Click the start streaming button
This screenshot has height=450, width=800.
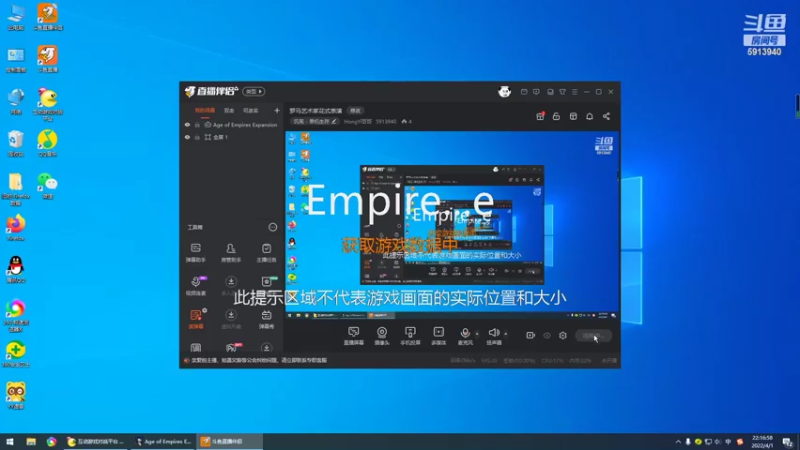coord(593,336)
